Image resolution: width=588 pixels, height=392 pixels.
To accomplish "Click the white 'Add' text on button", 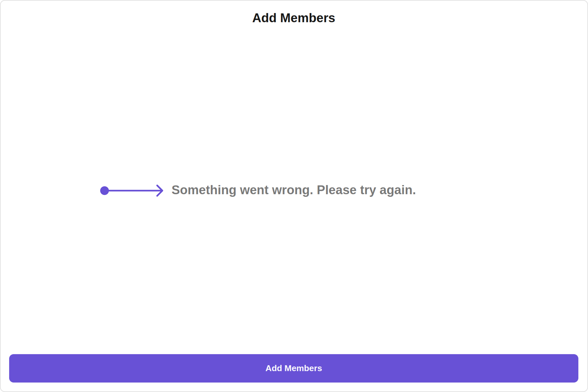I will point(273,368).
